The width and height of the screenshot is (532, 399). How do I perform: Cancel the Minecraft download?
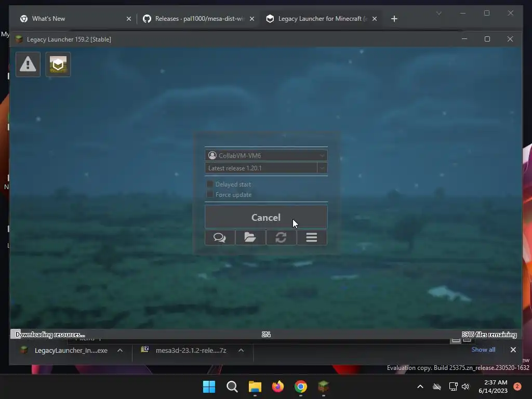tap(266, 217)
